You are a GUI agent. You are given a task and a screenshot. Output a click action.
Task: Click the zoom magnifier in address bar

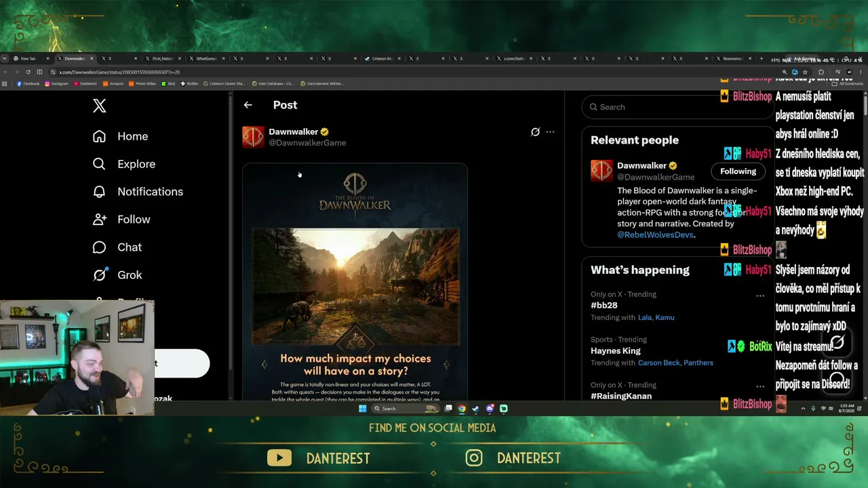point(785,72)
